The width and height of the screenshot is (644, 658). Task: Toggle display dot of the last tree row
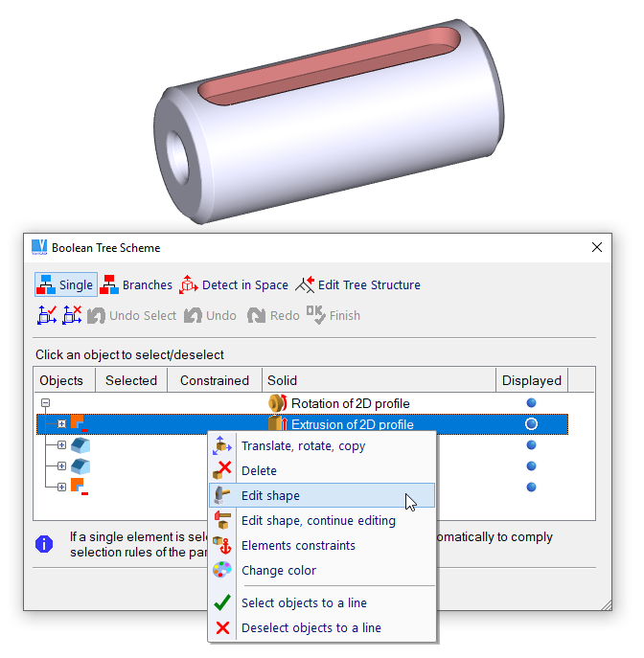[531, 488]
